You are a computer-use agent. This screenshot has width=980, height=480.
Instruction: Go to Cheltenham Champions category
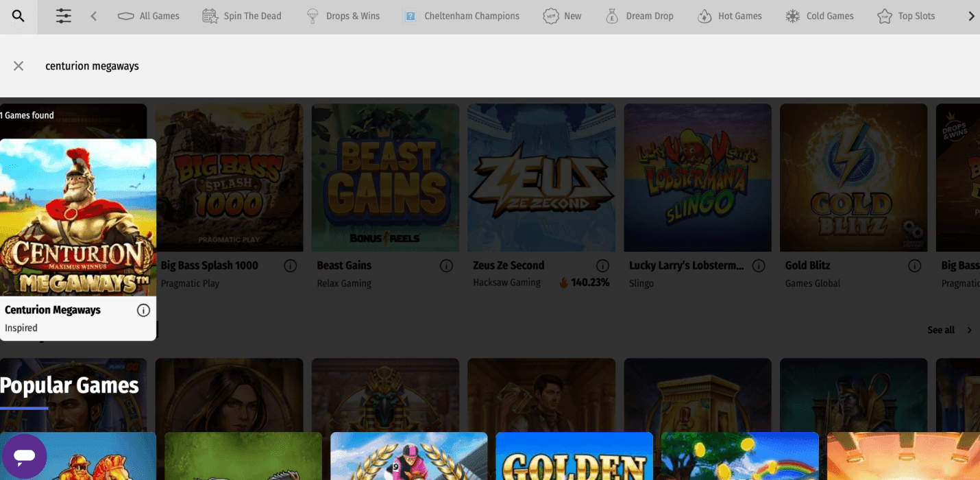point(461,16)
